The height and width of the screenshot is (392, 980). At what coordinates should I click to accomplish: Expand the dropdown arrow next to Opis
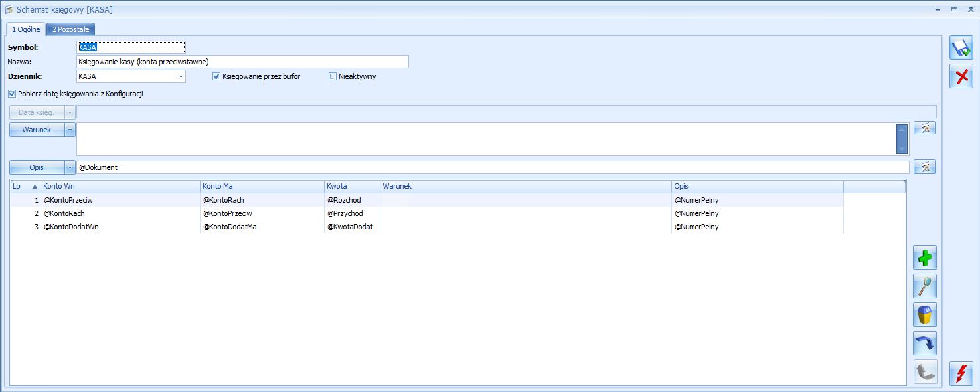[69, 167]
